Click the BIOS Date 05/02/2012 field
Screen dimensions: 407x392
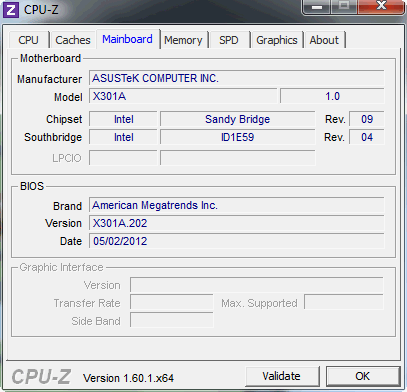click(237, 241)
